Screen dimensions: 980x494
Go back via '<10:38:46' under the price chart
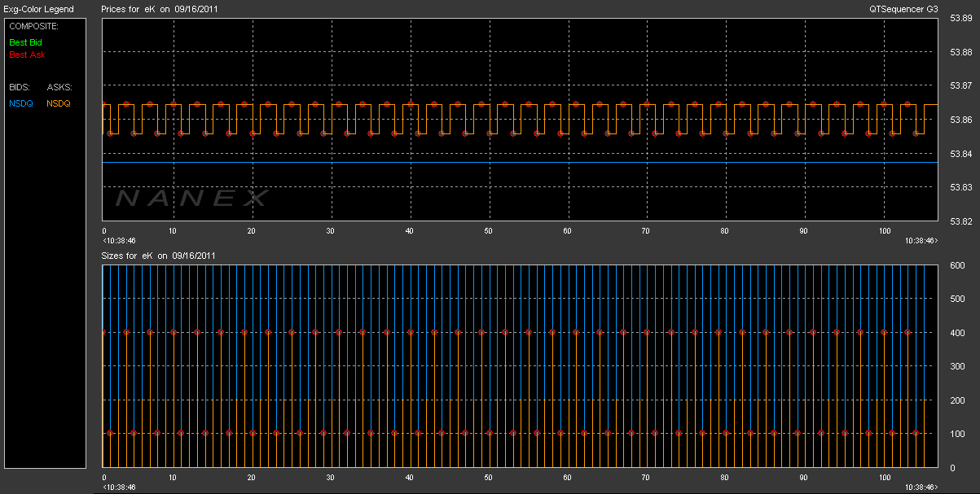119,241
